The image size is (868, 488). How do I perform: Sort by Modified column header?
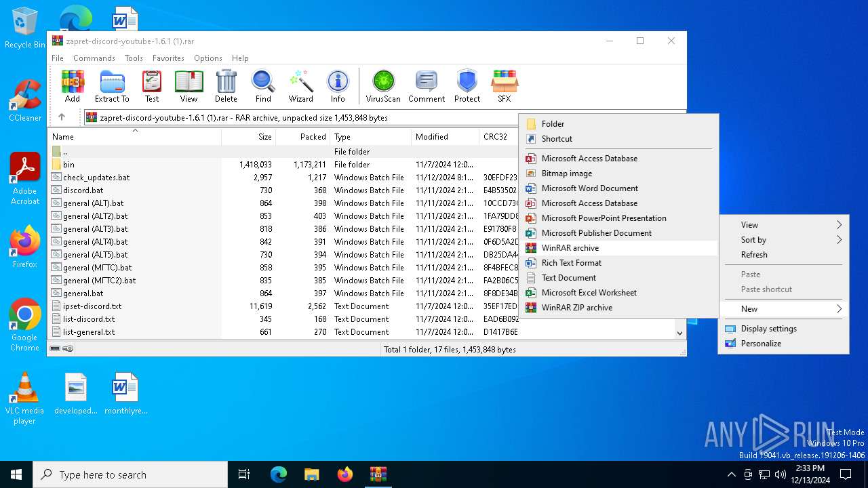[445, 137]
